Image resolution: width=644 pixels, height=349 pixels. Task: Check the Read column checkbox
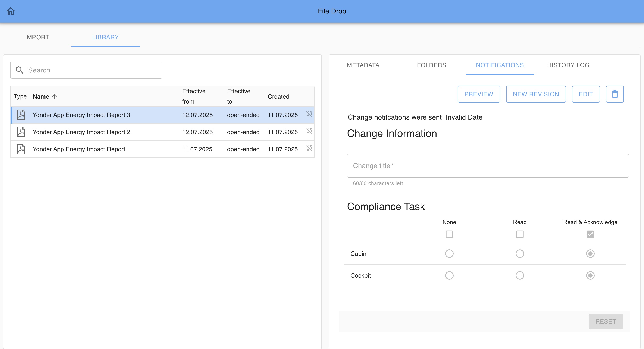click(x=519, y=234)
